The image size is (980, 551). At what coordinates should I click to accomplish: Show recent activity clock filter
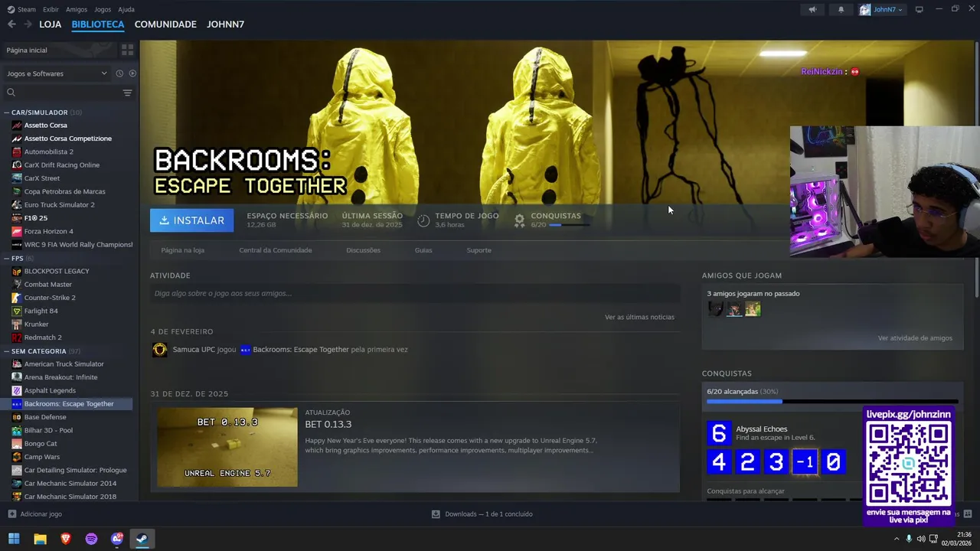119,73
